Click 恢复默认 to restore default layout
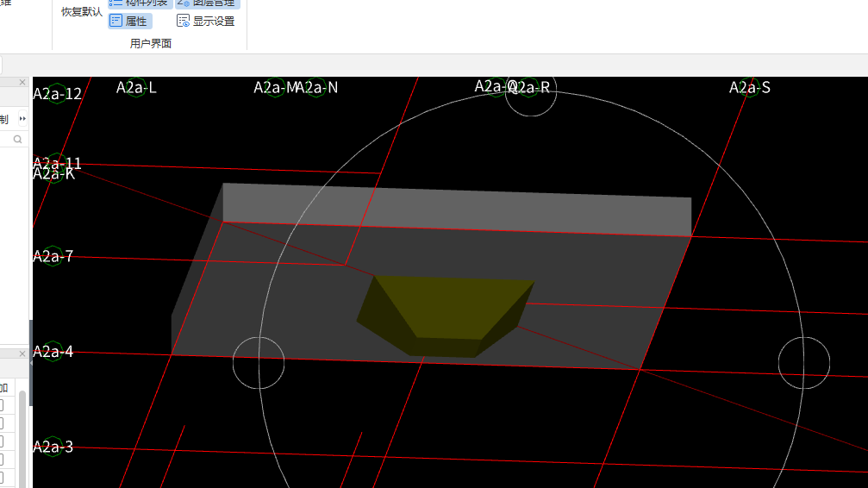 pyautogui.click(x=81, y=12)
